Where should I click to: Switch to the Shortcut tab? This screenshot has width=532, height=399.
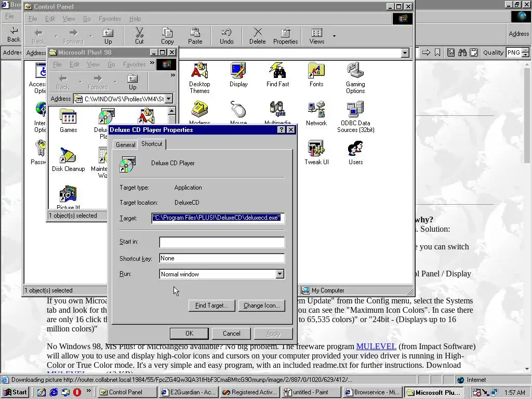pyautogui.click(x=152, y=144)
